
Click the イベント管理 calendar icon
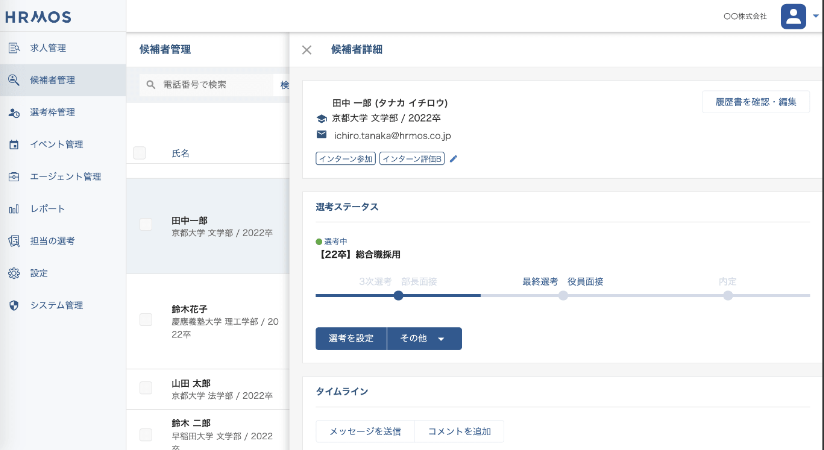[x=14, y=144]
